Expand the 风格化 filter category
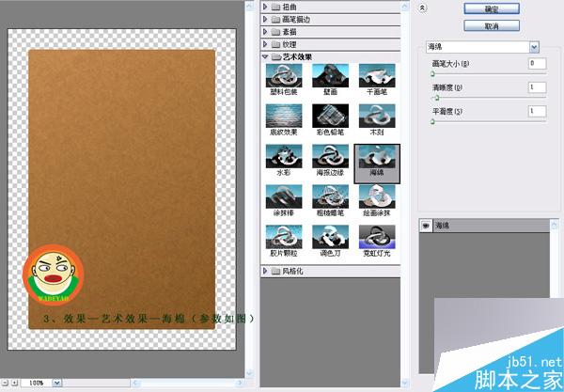Image resolution: width=564 pixels, height=392 pixels. (265, 271)
